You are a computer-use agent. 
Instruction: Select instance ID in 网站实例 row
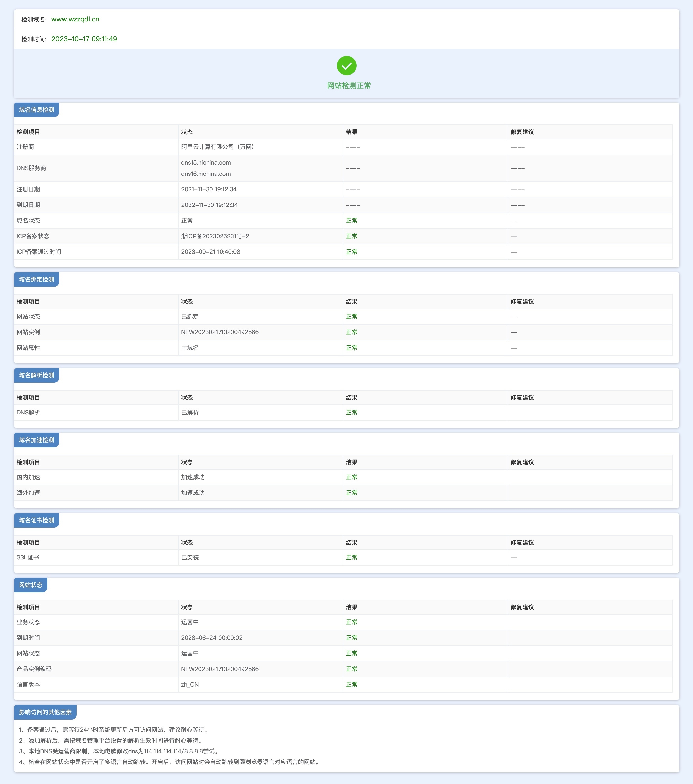(x=220, y=332)
